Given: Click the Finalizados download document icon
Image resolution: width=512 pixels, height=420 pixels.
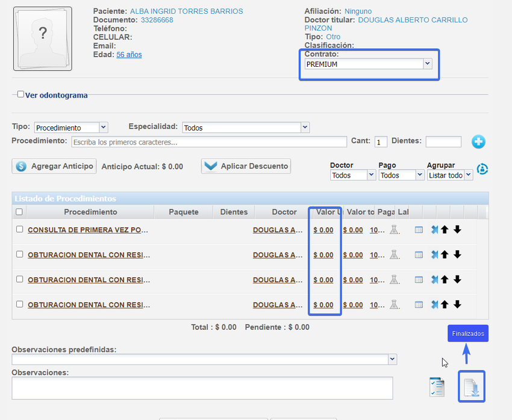Looking at the screenshot, I should click(472, 386).
